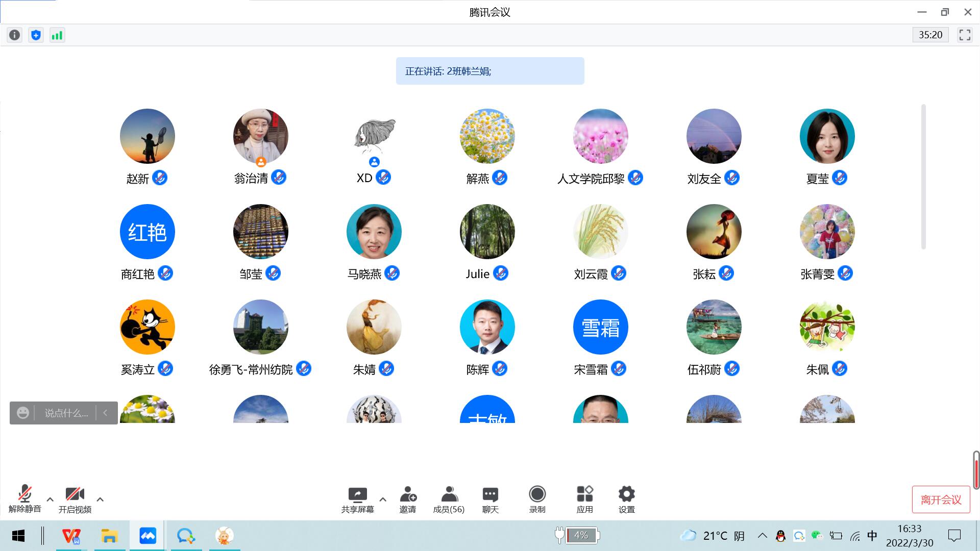Screen dimensions: 980x551
Task: Click the blue security shield icon
Action: (x=36, y=35)
